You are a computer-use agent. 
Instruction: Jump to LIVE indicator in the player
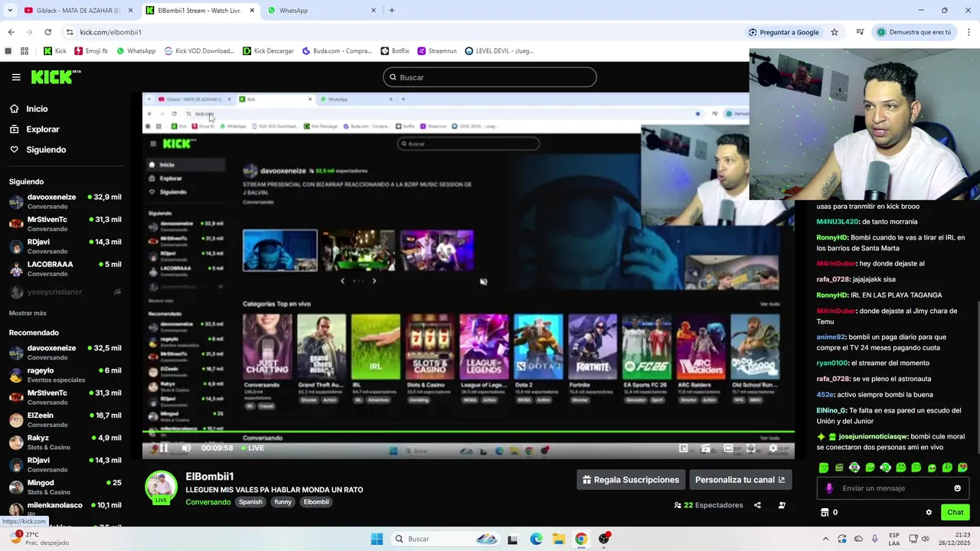coord(253,448)
